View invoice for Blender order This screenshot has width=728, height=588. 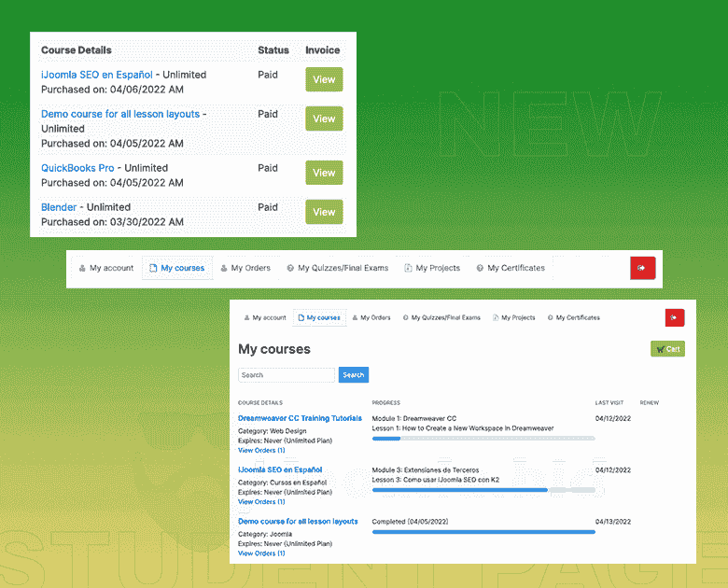[x=324, y=212]
